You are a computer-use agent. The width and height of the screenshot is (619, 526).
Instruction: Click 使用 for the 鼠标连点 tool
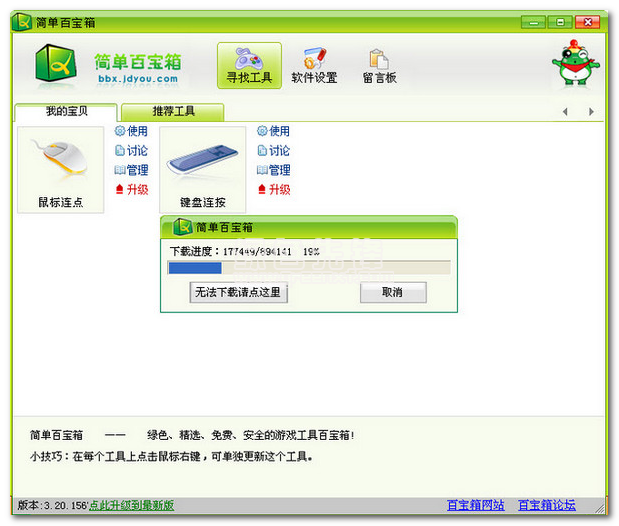(x=131, y=131)
